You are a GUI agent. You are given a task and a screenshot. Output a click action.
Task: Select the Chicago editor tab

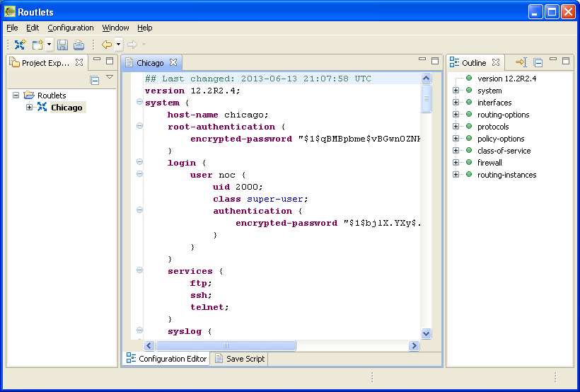pos(150,63)
